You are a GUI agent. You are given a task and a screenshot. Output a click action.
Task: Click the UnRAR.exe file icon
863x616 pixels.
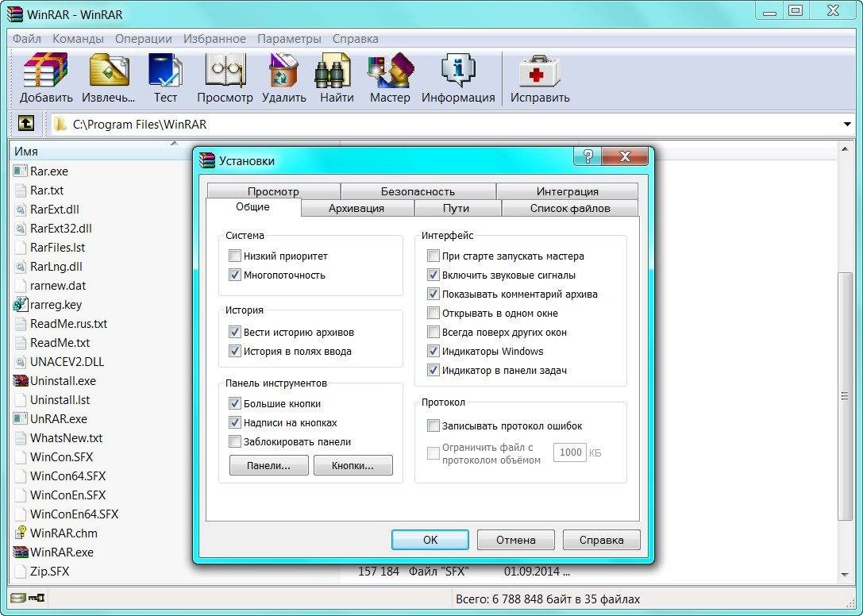click(x=21, y=419)
